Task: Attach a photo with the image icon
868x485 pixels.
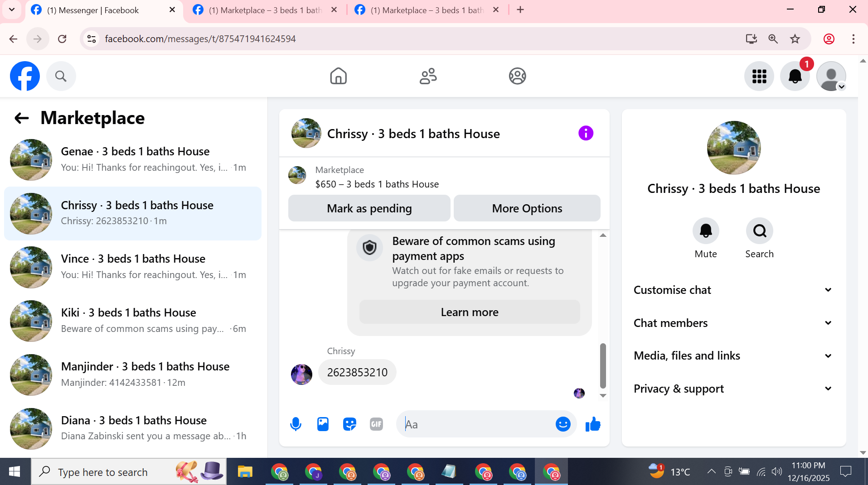Action: click(x=323, y=424)
